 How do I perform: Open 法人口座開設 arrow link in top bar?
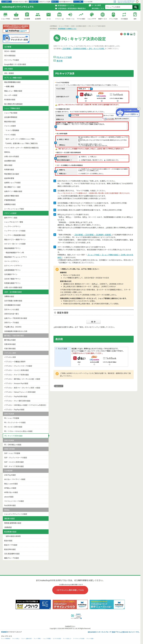tap(6, 2)
